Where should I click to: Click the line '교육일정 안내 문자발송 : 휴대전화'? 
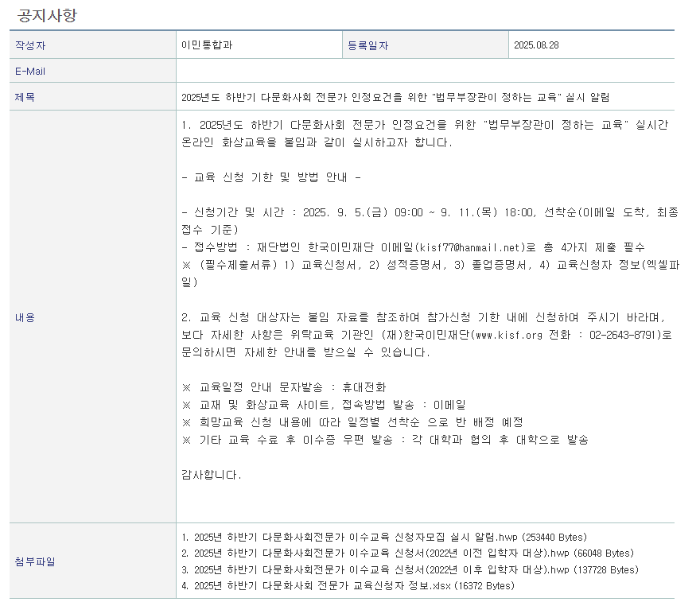pos(284,387)
